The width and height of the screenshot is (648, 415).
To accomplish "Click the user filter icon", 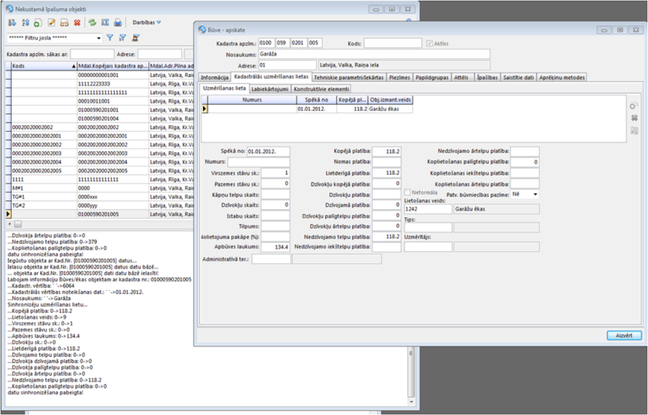I will click(x=135, y=38).
